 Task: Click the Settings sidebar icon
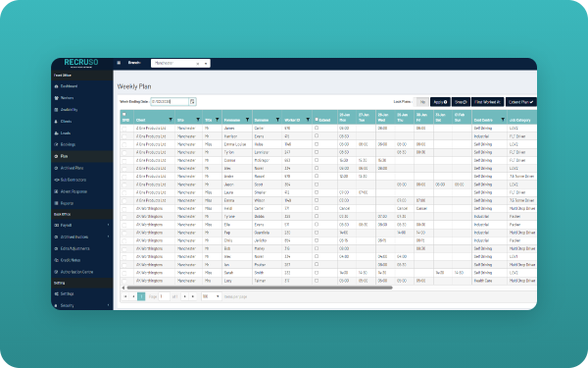pyautogui.click(x=56, y=294)
